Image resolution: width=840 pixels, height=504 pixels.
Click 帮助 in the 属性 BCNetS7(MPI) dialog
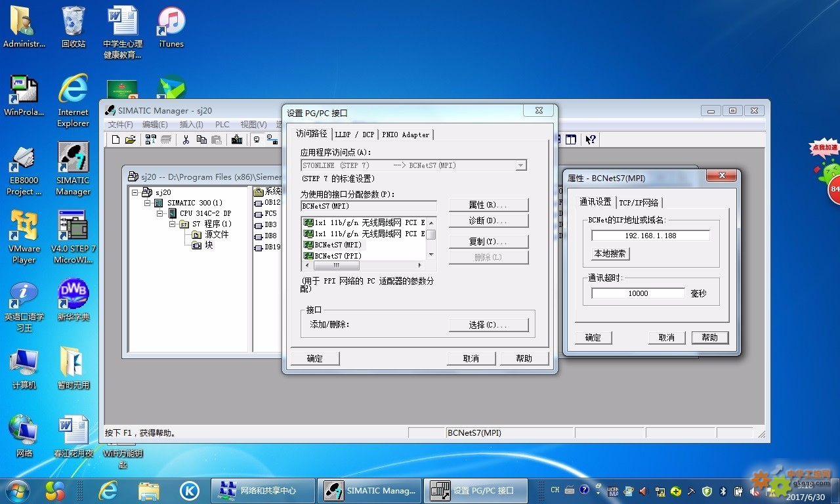click(x=710, y=337)
